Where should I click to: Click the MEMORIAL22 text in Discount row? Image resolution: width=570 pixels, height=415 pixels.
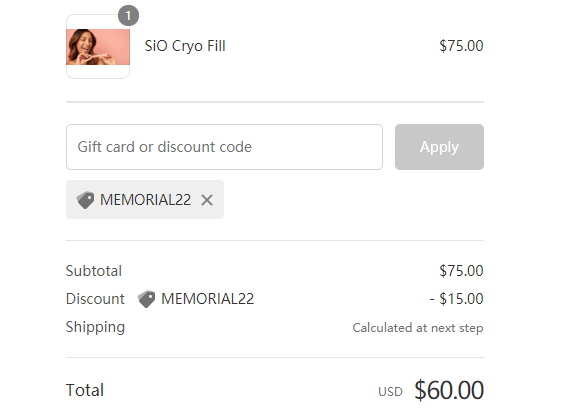click(x=208, y=299)
